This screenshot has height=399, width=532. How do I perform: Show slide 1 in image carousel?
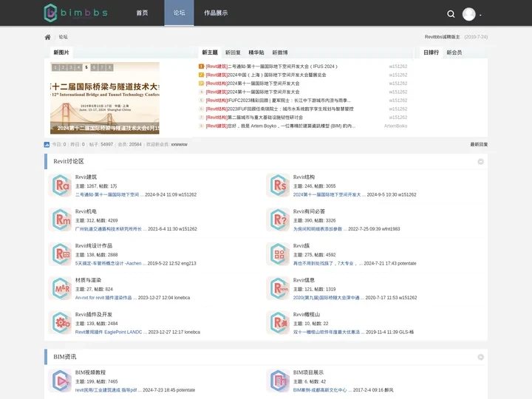pyautogui.click(x=55, y=67)
